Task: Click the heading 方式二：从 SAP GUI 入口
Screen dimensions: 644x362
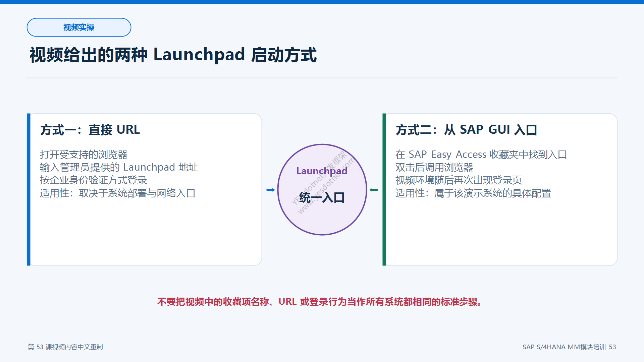Action: (466, 130)
